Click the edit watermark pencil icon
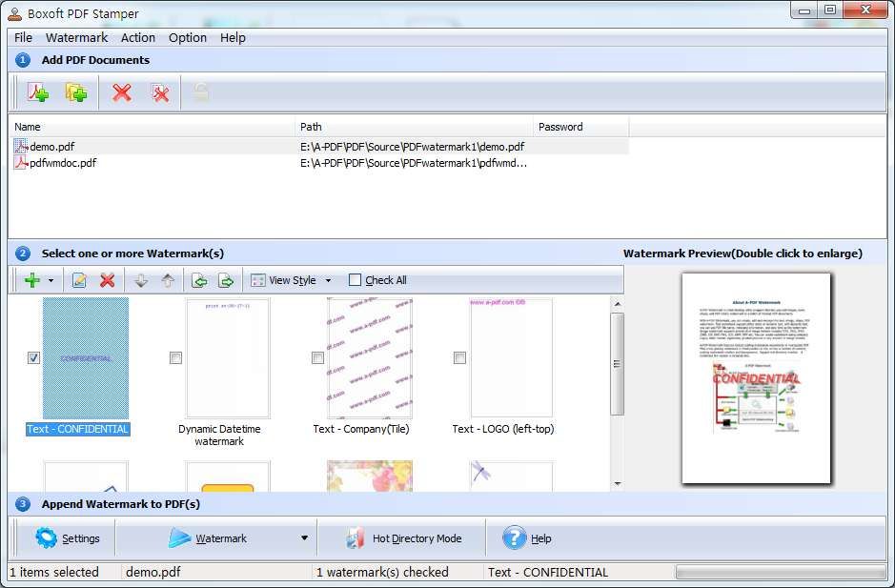 point(79,280)
